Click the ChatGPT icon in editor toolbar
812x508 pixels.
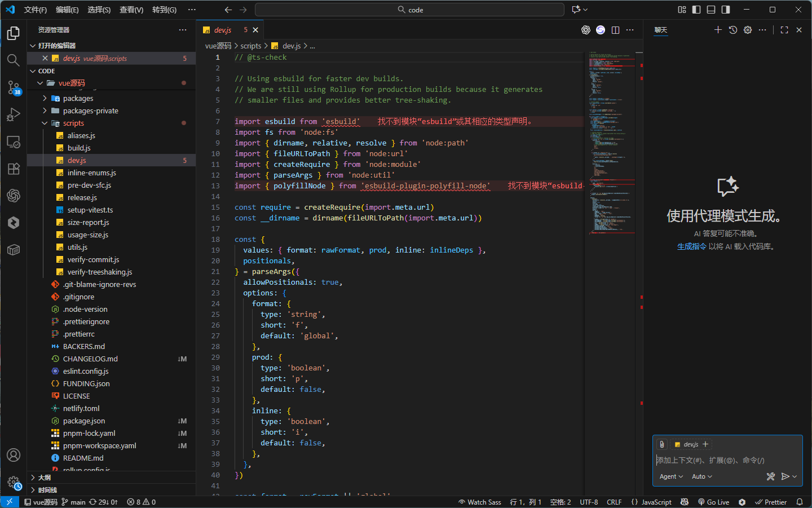coord(586,30)
